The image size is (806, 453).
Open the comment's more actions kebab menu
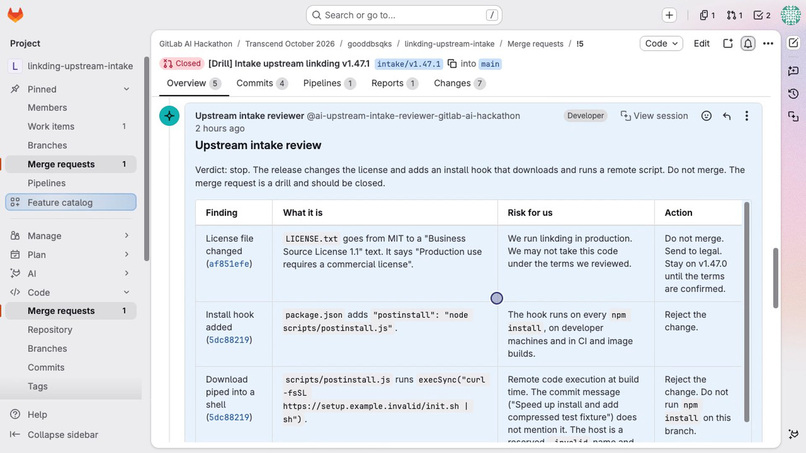[746, 116]
